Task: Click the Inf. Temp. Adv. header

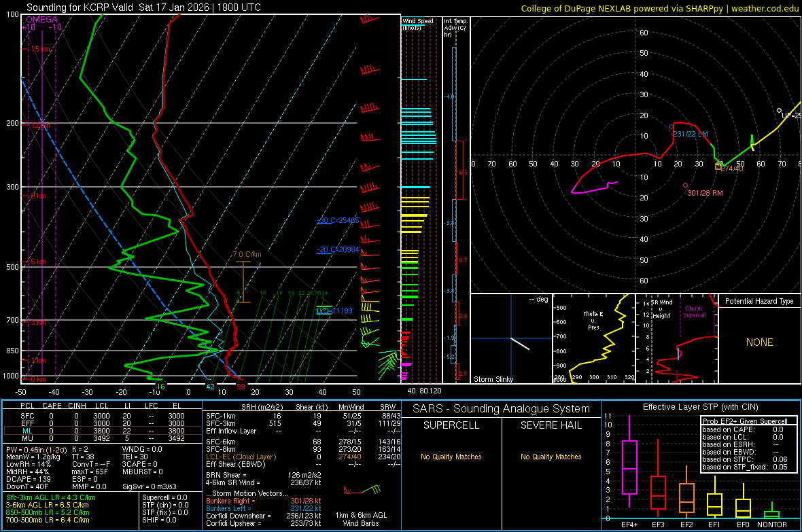Action: 455,28
